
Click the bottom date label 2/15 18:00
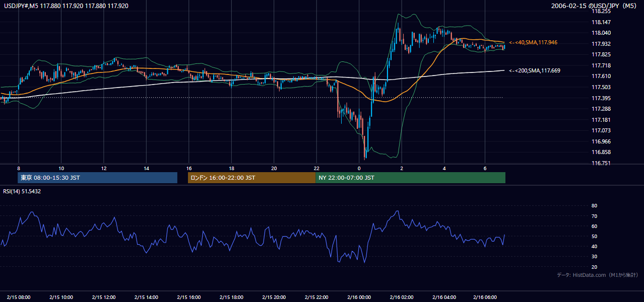(x=231, y=297)
